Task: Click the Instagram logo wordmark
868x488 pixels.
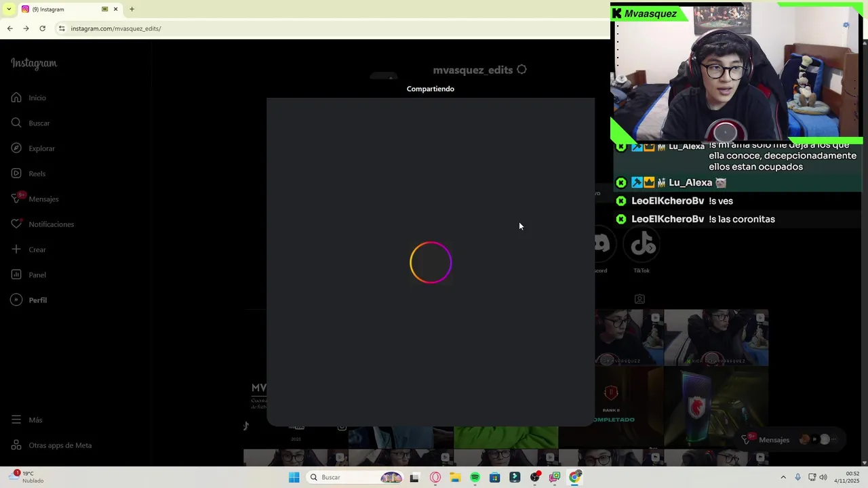Action: 34,64
